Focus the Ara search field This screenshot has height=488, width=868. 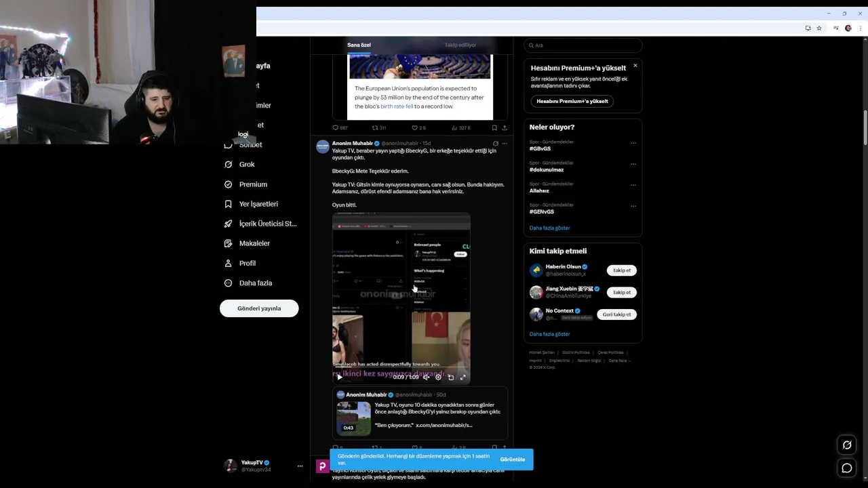point(583,45)
